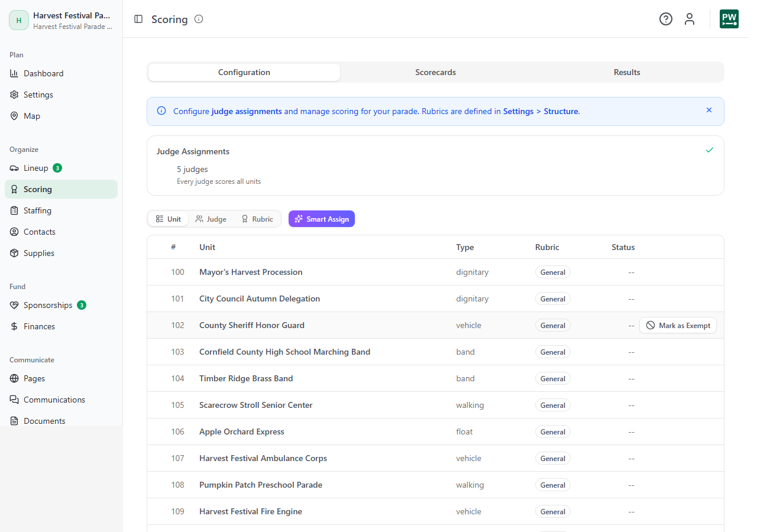Select the Timber Ridge Brass Band unit

pos(246,378)
